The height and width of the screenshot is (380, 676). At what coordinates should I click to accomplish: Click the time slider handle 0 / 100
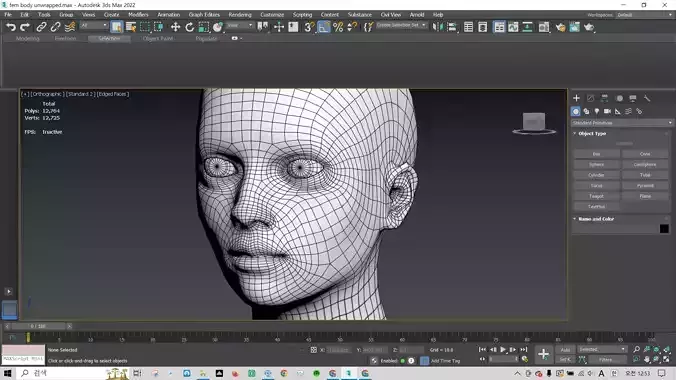(38, 327)
